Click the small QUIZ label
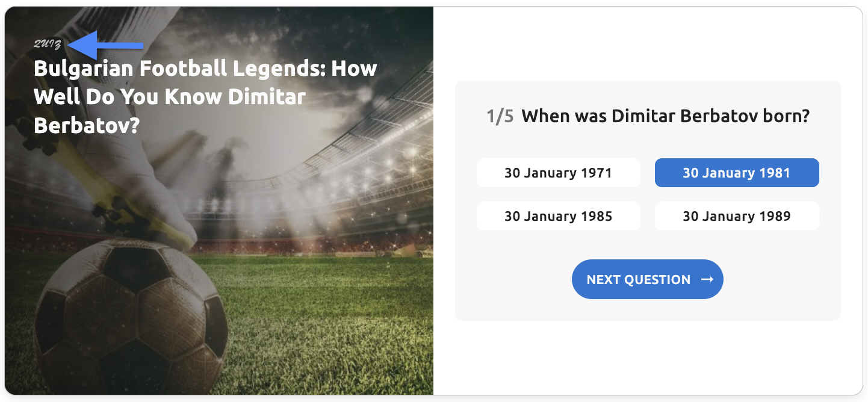Image resolution: width=868 pixels, height=402 pixels. [48, 45]
